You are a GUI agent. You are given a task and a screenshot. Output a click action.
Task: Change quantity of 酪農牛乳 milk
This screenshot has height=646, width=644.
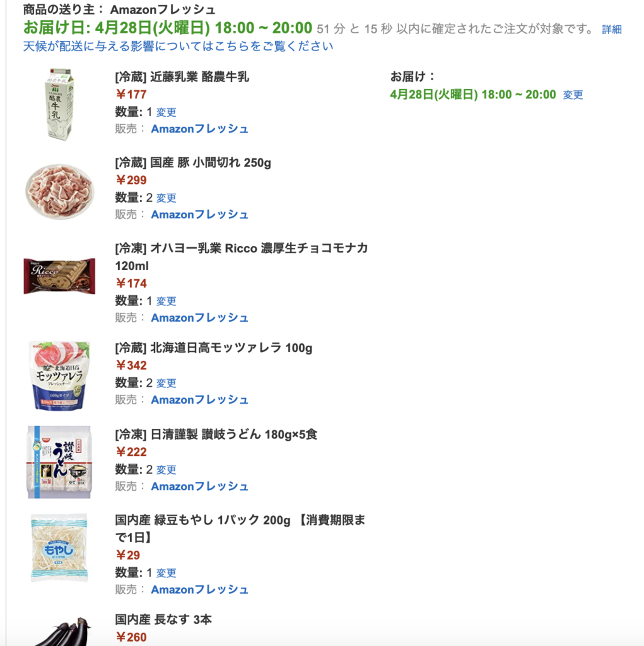pyautogui.click(x=166, y=112)
